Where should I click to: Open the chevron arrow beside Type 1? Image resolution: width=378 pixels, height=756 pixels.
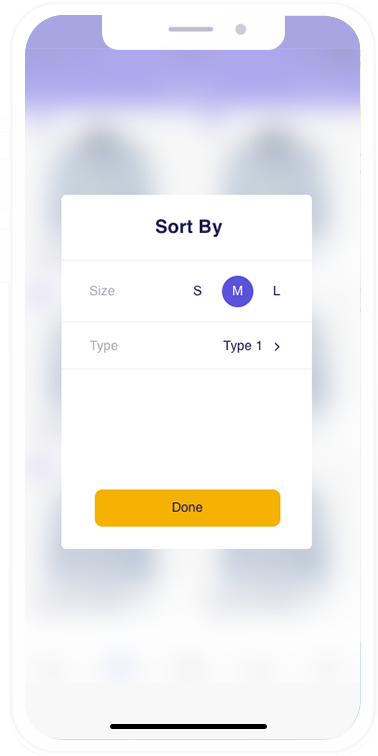(x=277, y=347)
